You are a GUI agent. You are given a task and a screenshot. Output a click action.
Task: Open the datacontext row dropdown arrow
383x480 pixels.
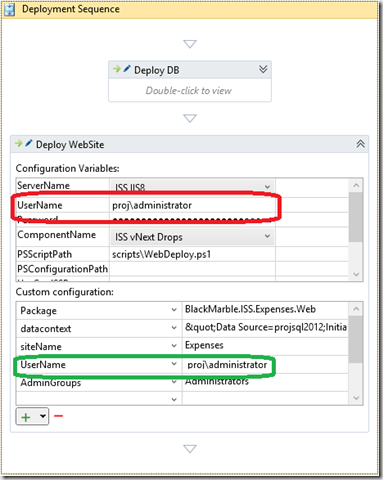174,328
